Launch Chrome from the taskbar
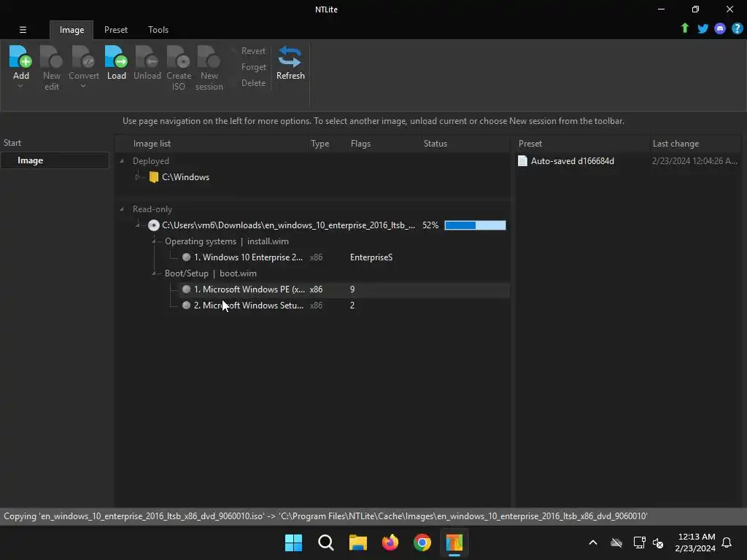747x560 pixels. pos(422,542)
